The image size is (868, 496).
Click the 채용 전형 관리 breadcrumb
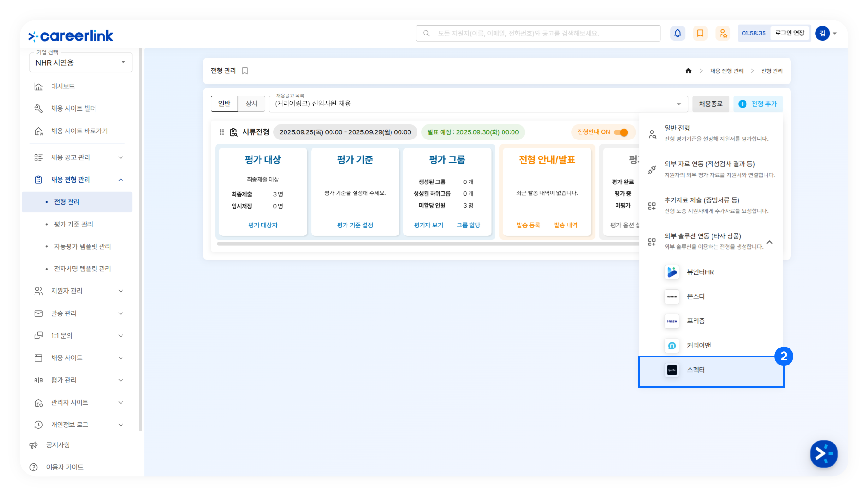tap(727, 71)
